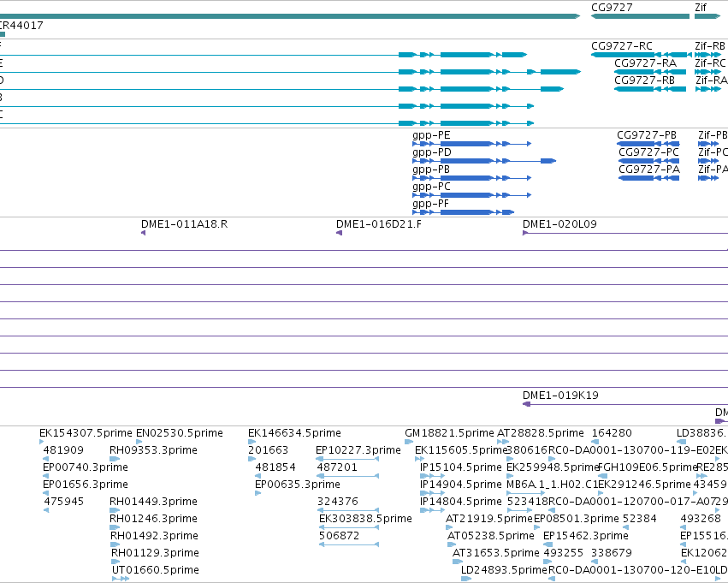Select the Zif gene label

(700, 8)
